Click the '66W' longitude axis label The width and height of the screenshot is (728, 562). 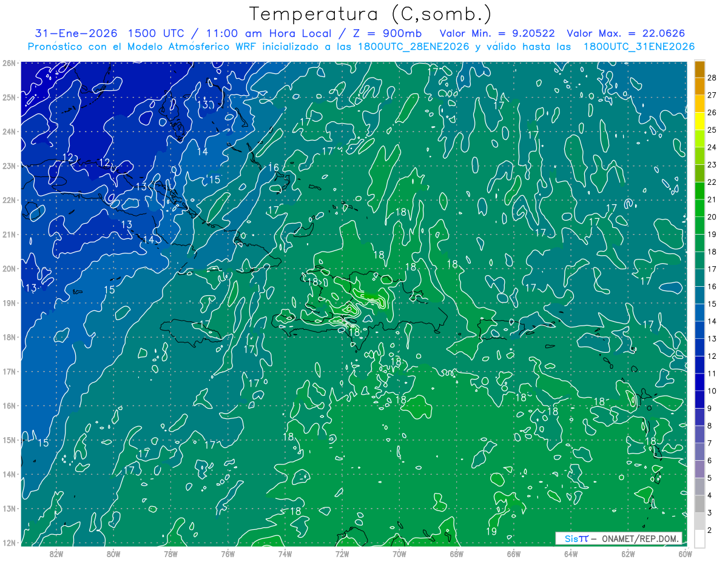pos(514,554)
